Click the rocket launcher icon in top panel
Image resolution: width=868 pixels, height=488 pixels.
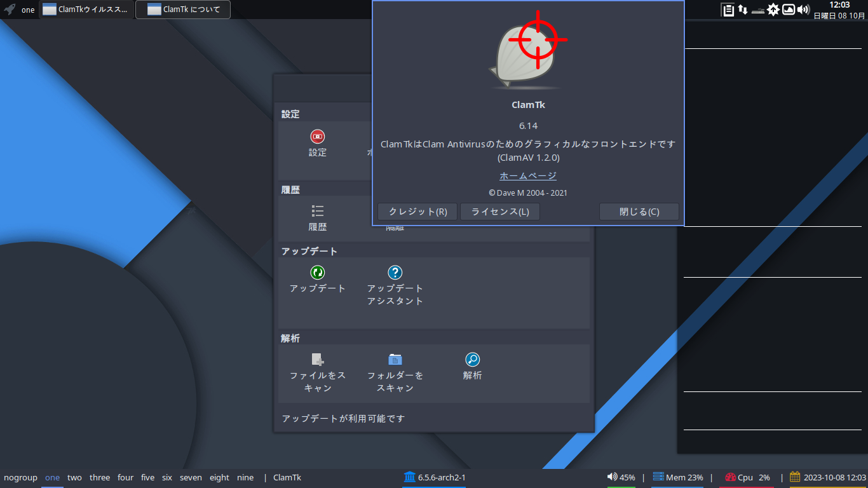click(10, 10)
